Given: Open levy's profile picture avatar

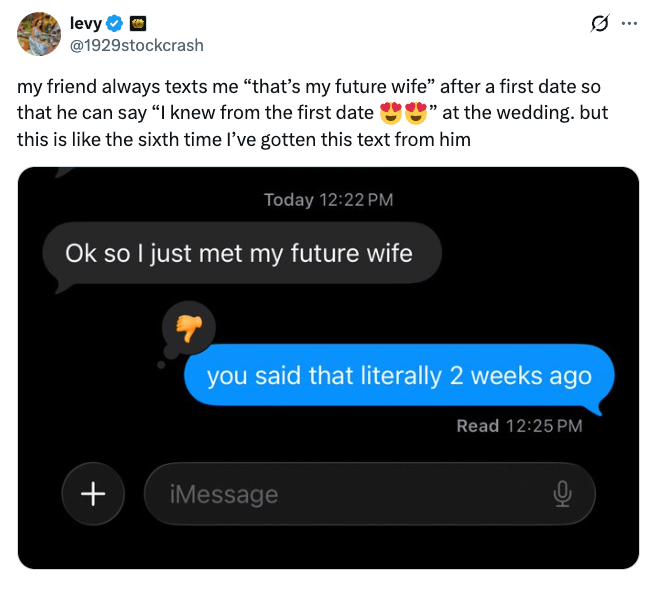Looking at the screenshot, I should coord(39,34).
